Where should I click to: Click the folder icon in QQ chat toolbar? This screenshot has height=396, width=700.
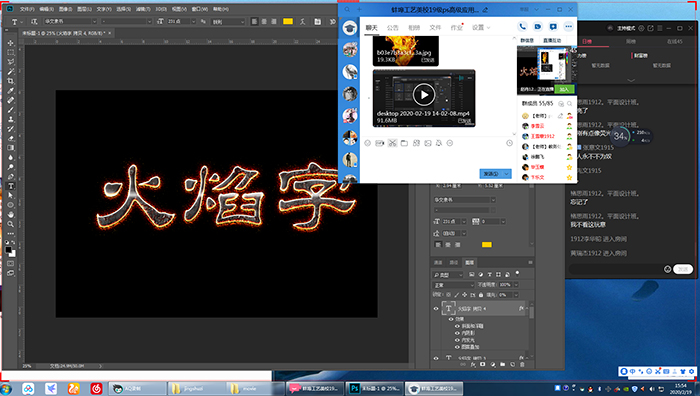click(404, 143)
